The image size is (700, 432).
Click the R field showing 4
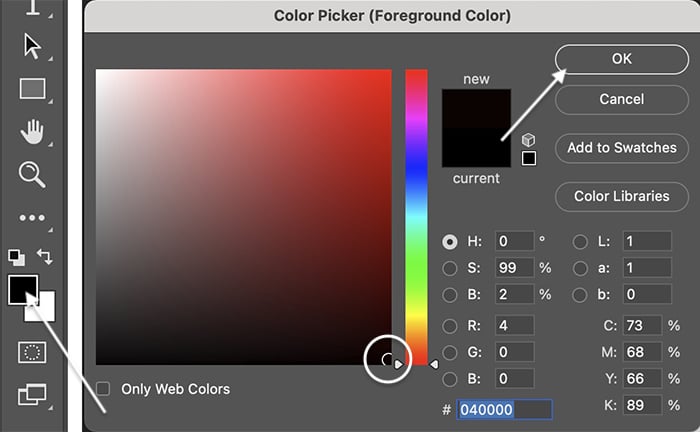(x=514, y=326)
